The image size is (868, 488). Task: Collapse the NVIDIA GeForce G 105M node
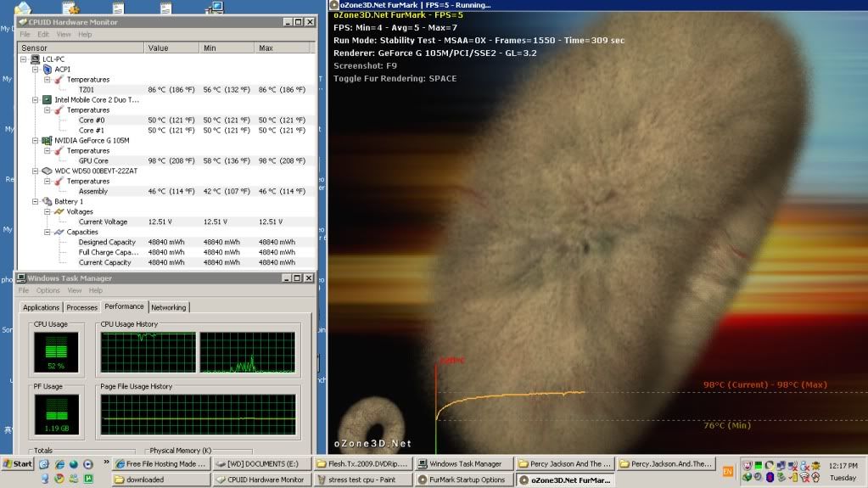click(x=36, y=141)
